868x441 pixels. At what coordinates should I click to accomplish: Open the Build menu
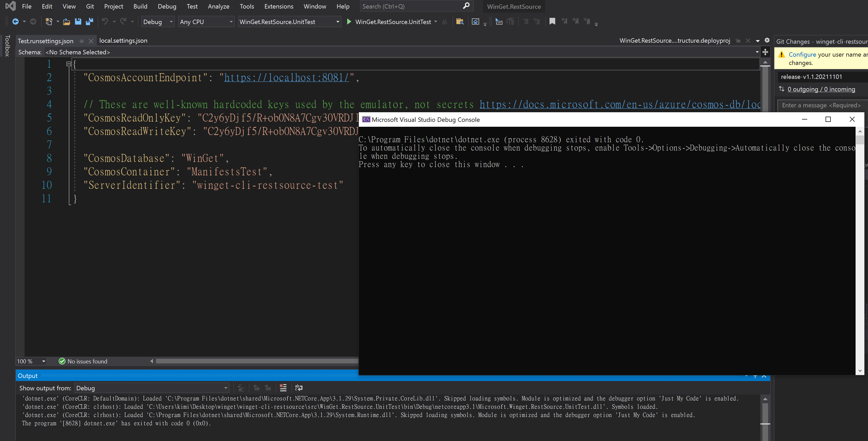tap(140, 6)
